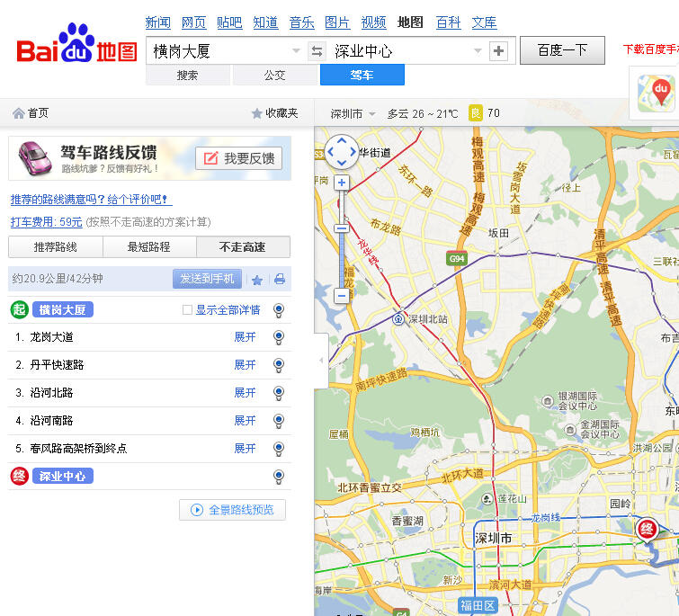Favorite this route with the star icon
679x616 pixels.
point(257,280)
